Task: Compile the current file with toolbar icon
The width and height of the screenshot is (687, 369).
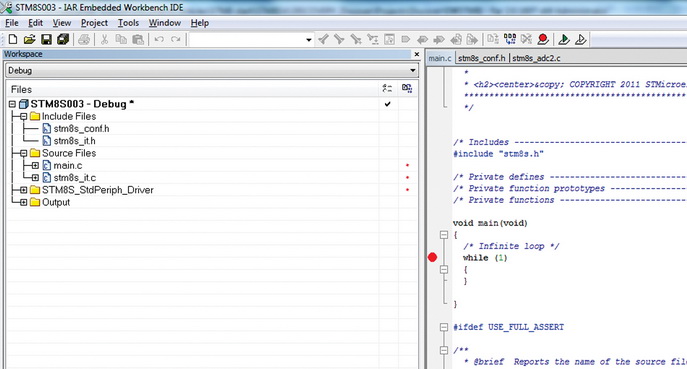Action: 493,39
